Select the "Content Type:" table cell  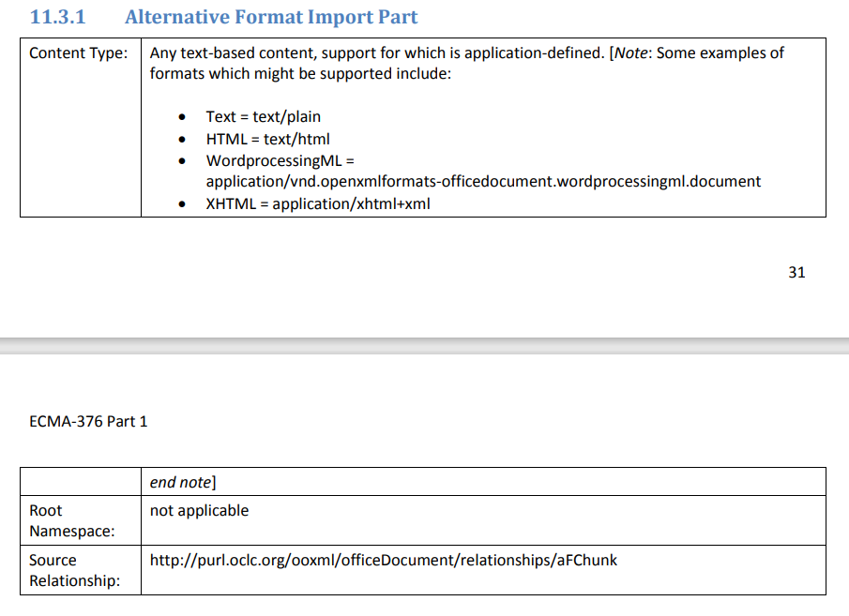[78, 53]
